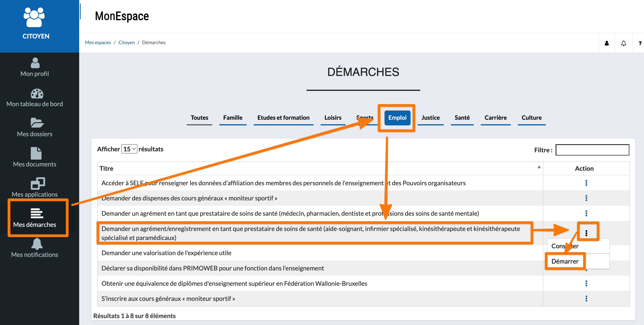Click the Démarches breadcrumb text

(x=154, y=43)
